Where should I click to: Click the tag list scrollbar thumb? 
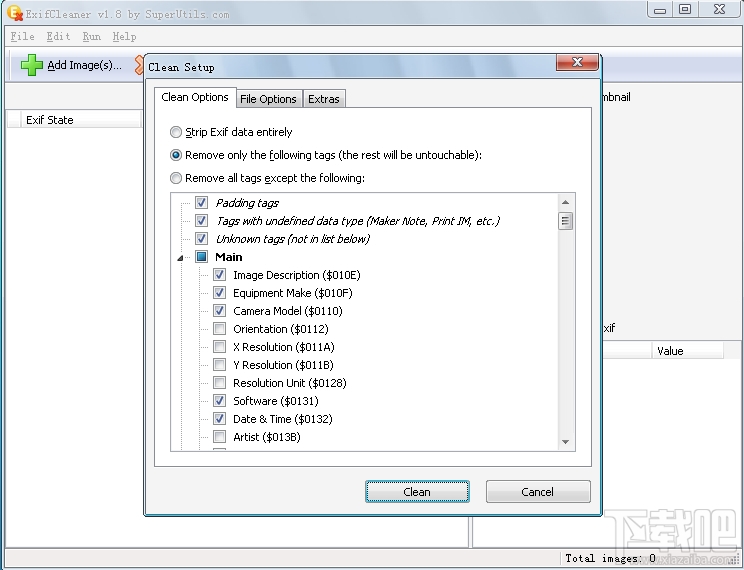(565, 221)
